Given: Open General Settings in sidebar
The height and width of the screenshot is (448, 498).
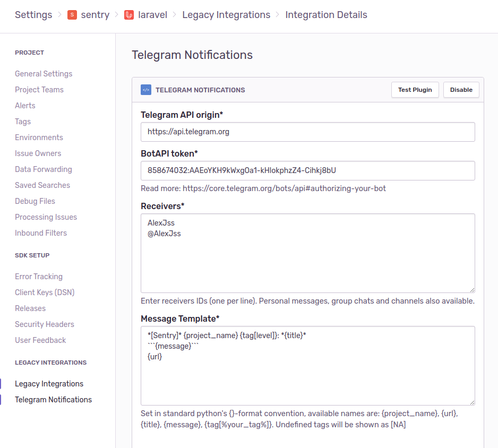Looking at the screenshot, I should (x=44, y=74).
